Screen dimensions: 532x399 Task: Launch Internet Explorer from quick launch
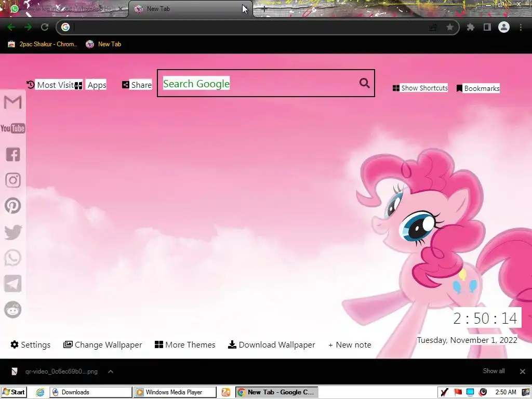(x=40, y=392)
